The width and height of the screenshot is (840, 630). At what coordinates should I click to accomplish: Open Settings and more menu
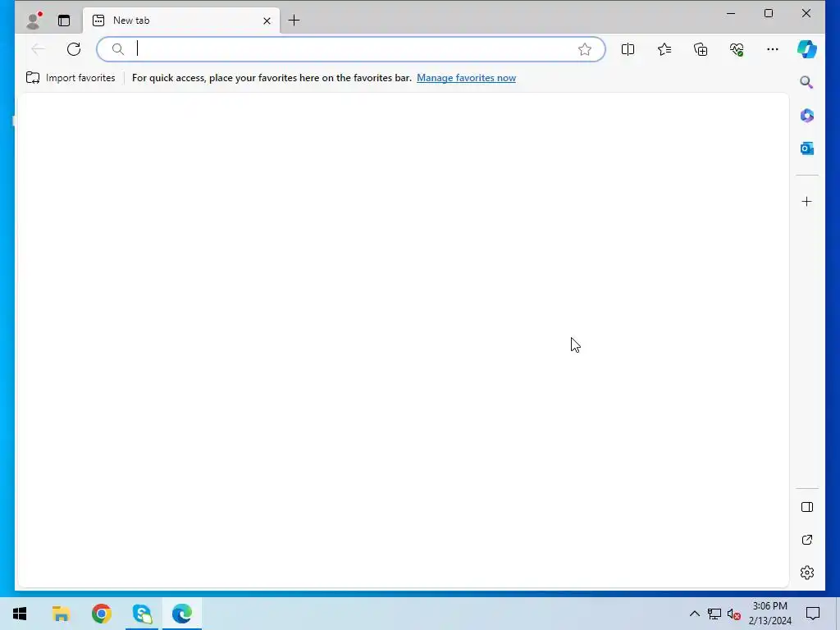[773, 49]
